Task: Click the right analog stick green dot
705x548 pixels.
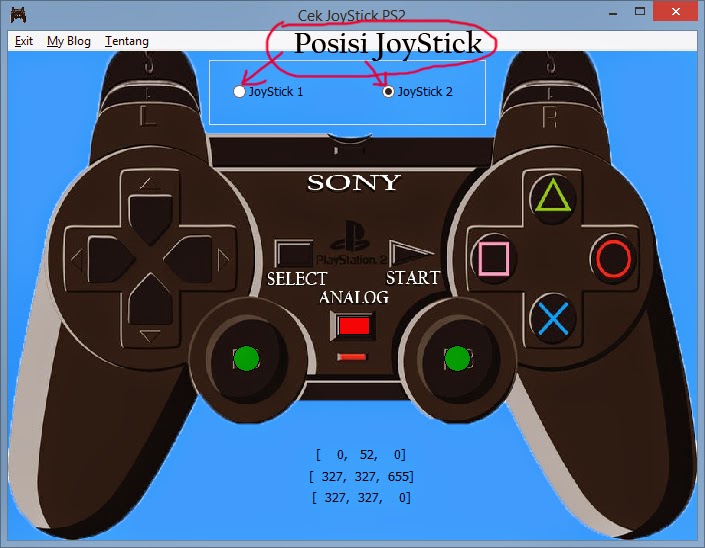Action: coord(457,359)
